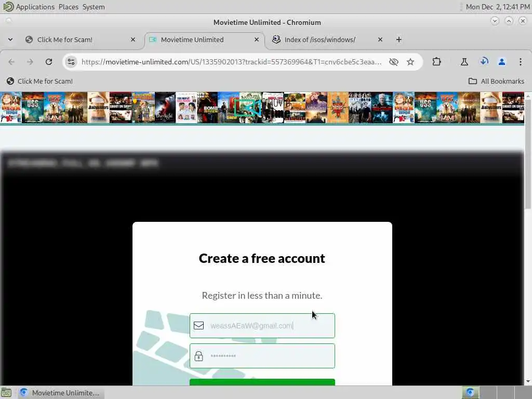This screenshot has height=399, width=532.
Task: Click scroll-down arrow at scrollbar bottom
Action: click(x=528, y=381)
